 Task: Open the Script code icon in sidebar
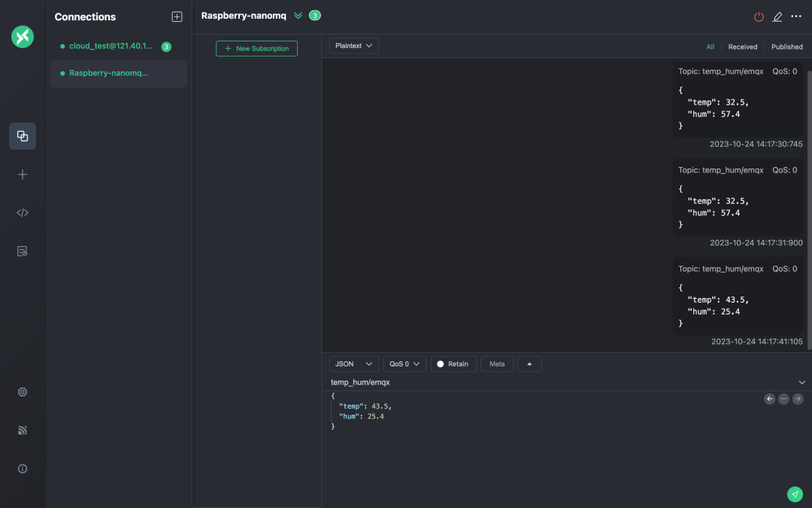click(x=23, y=212)
